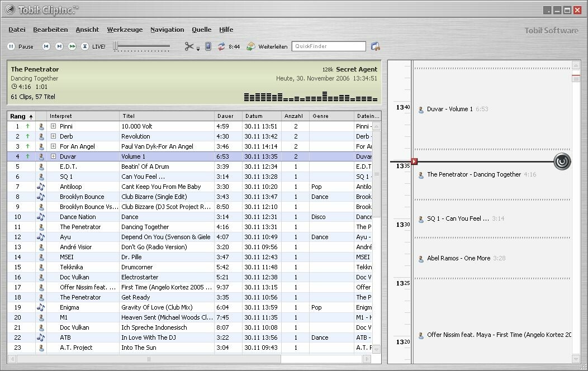The width and height of the screenshot is (588, 371).
Task: Expand the For An Angel entry
Action: (53, 146)
